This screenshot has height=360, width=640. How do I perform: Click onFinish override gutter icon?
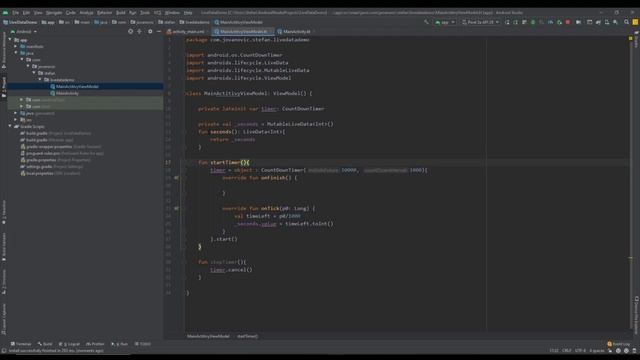(x=176, y=178)
